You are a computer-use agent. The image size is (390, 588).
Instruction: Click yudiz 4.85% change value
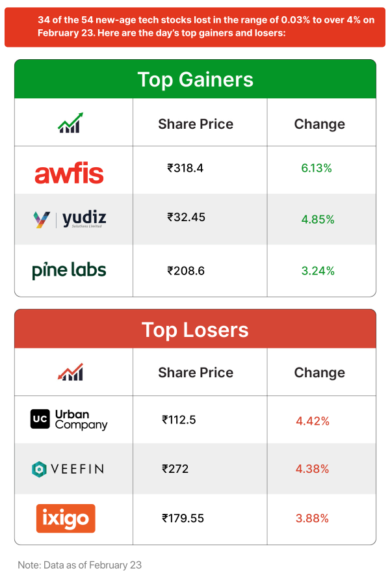318,220
